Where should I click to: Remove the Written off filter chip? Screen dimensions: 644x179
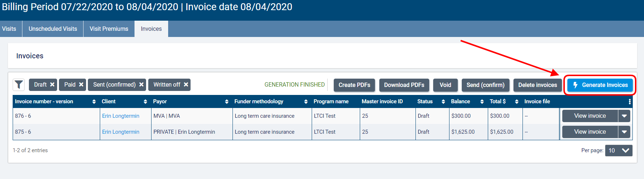[x=186, y=84]
